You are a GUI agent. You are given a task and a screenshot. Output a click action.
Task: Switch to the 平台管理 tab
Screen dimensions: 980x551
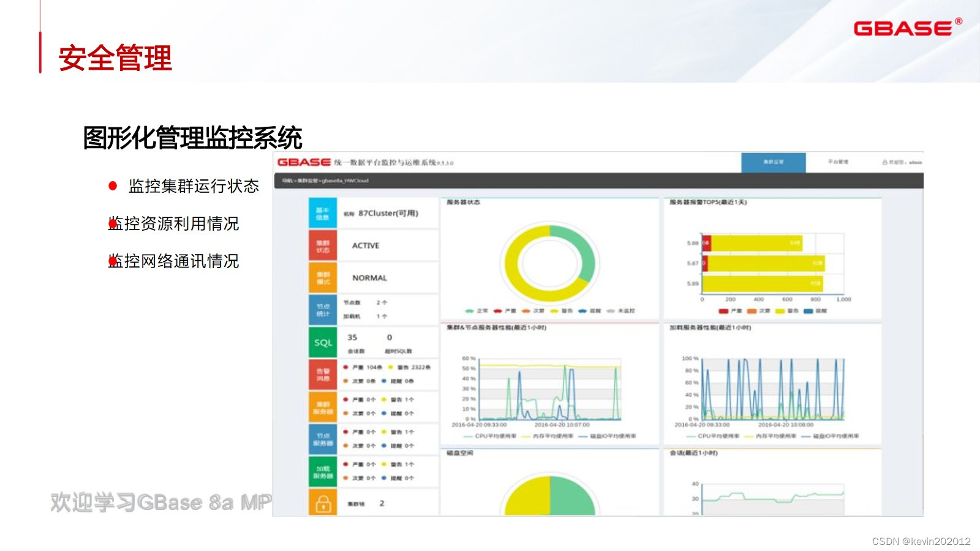(838, 162)
